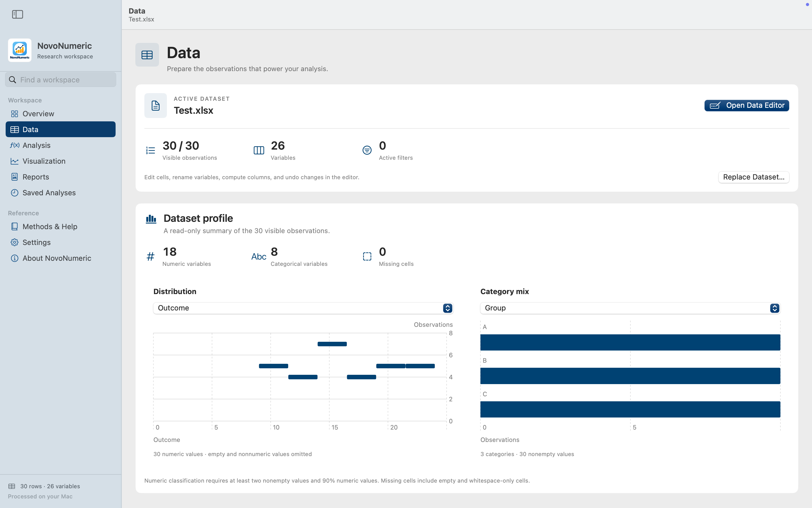The image size is (812, 508).
Task: Open the Reports section
Action: pos(60,177)
